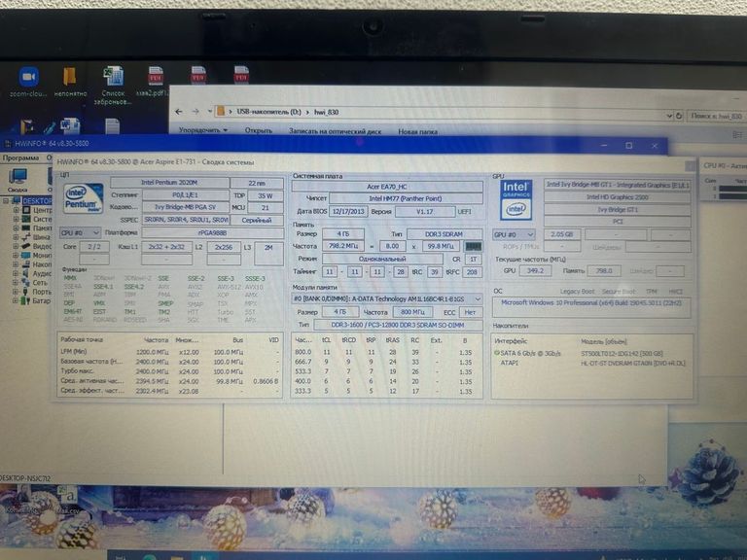747x560 pixels.
Task: Click the Турбо макс. operating point row
Action: pos(169,371)
